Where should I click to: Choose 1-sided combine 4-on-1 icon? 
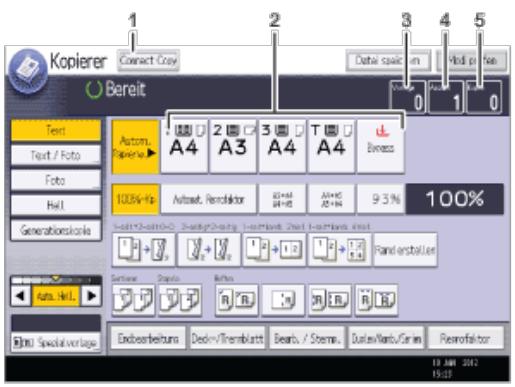[339, 249]
